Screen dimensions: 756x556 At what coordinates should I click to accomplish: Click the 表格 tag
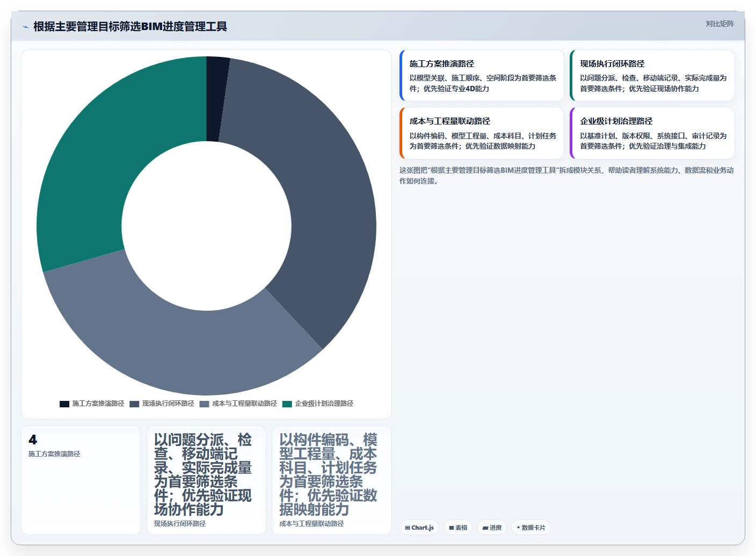click(x=458, y=528)
